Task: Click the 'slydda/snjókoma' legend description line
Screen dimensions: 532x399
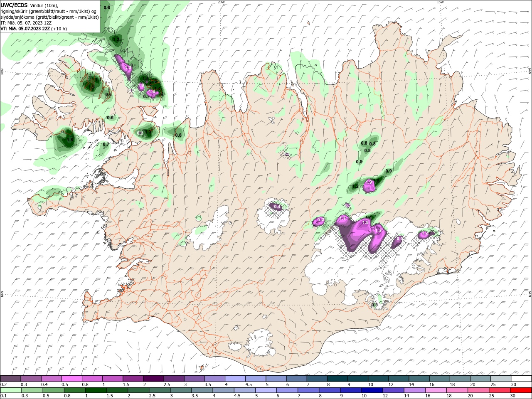Action: coord(49,17)
